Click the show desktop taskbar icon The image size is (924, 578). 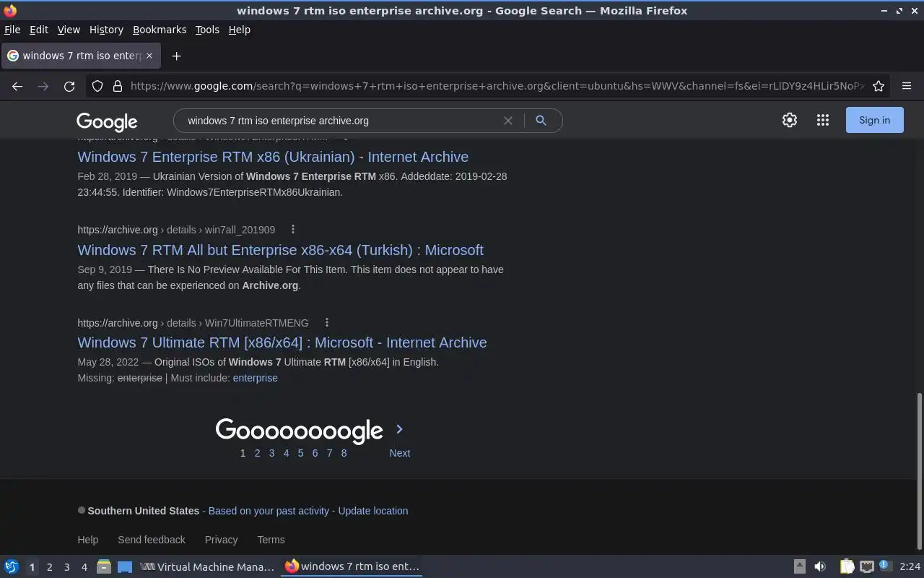125,567
